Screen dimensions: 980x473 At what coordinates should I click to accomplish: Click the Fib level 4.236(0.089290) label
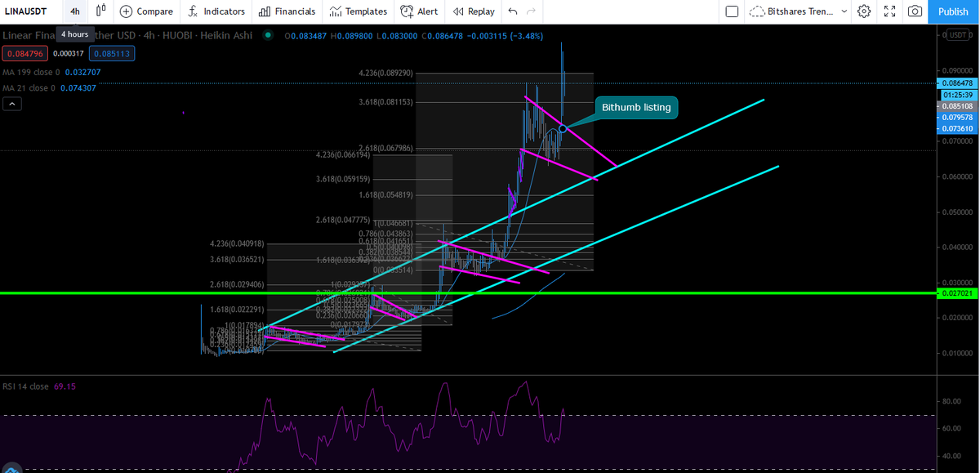pos(385,73)
